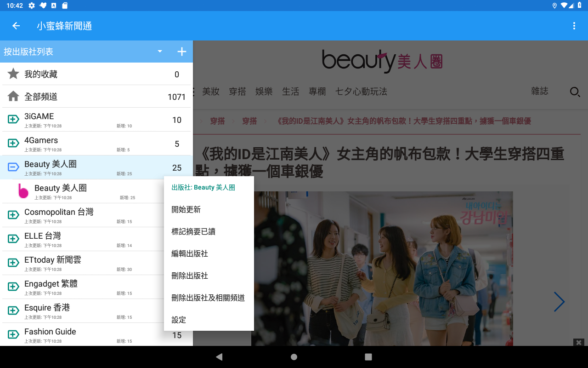Tap the settings gear in status bar
This screenshot has height=368, width=588.
point(32,6)
